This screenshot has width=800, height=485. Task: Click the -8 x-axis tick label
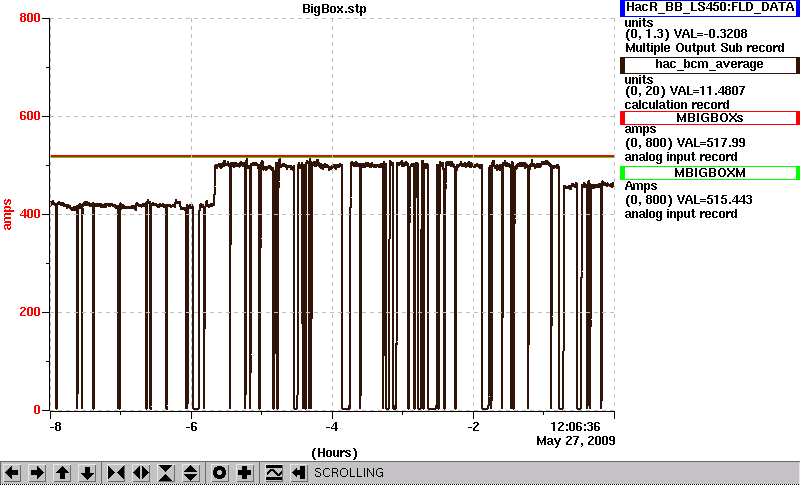click(55, 426)
